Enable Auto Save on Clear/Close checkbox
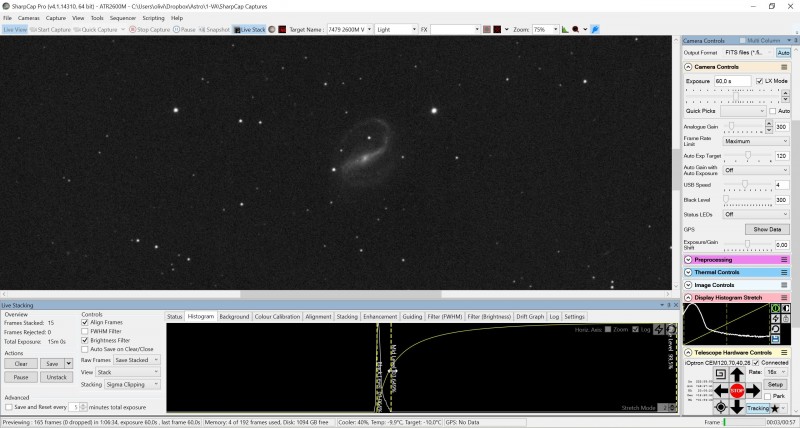The image size is (800, 428). coord(85,349)
